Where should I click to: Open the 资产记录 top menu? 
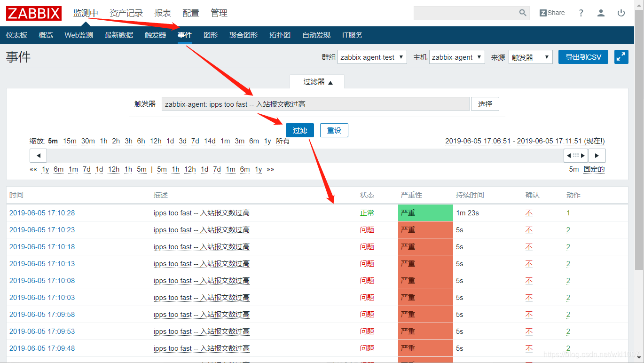tap(126, 13)
